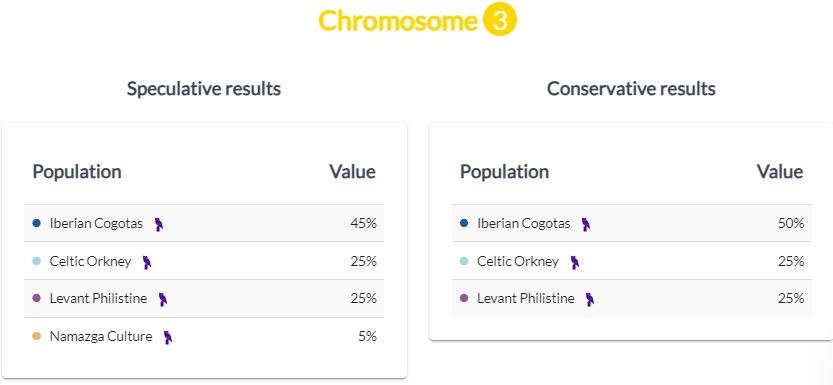Click the Speculative results heading
The height and width of the screenshot is (385, 833).
(x=203, y=89)
